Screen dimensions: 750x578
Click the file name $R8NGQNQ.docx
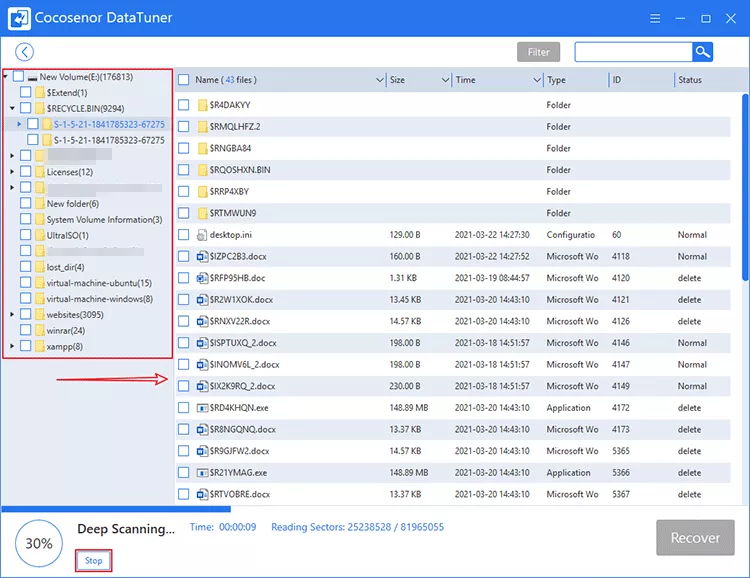(x=243, y=429)
